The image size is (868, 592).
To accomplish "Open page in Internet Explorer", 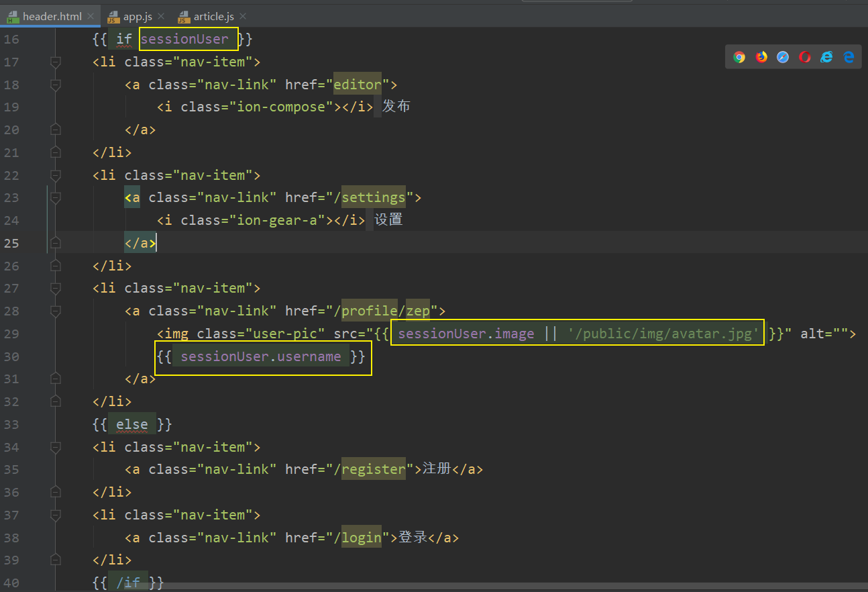I will coord(826,57).
